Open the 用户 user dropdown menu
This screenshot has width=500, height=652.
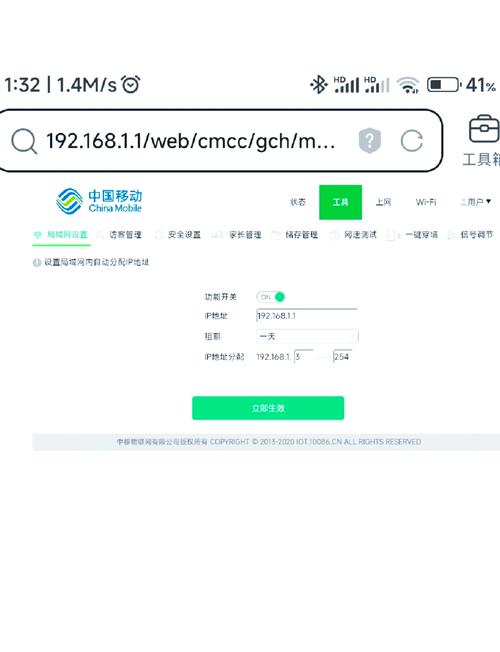pyautogui.click(x=476, y=202)
